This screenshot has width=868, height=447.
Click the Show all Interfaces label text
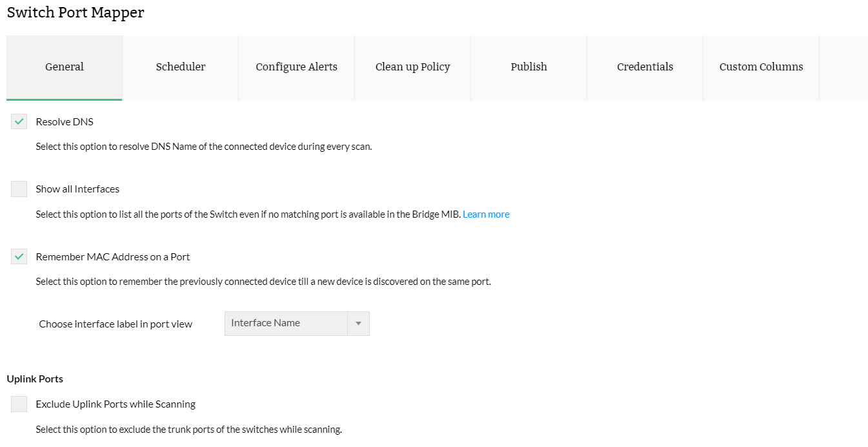pos(77,189)
